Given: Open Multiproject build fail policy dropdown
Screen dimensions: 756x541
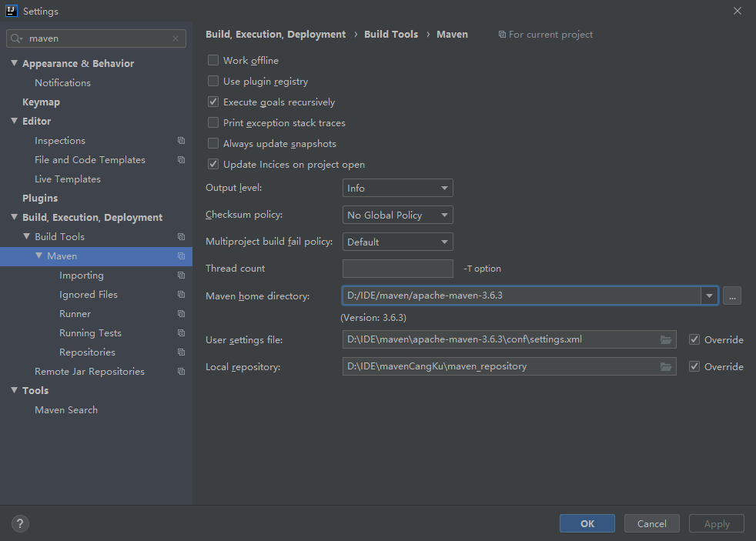Looking at the screenshot, I should pos(398,242).
